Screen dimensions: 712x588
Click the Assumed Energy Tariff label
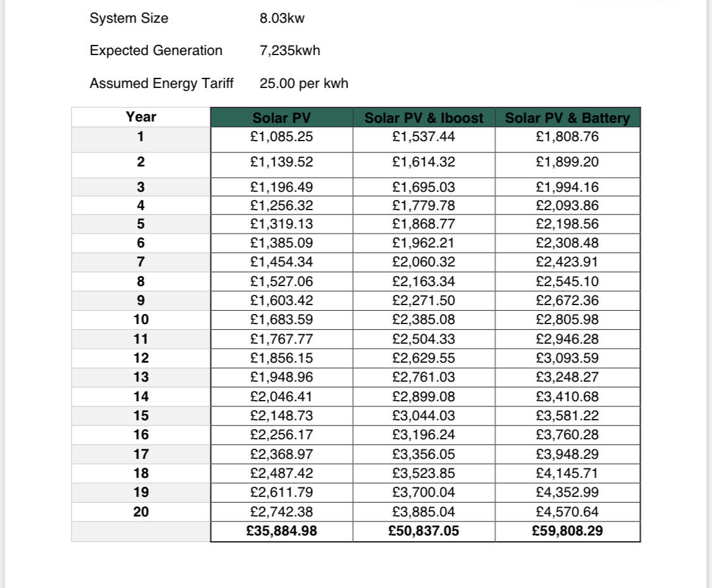pos(161,84)
